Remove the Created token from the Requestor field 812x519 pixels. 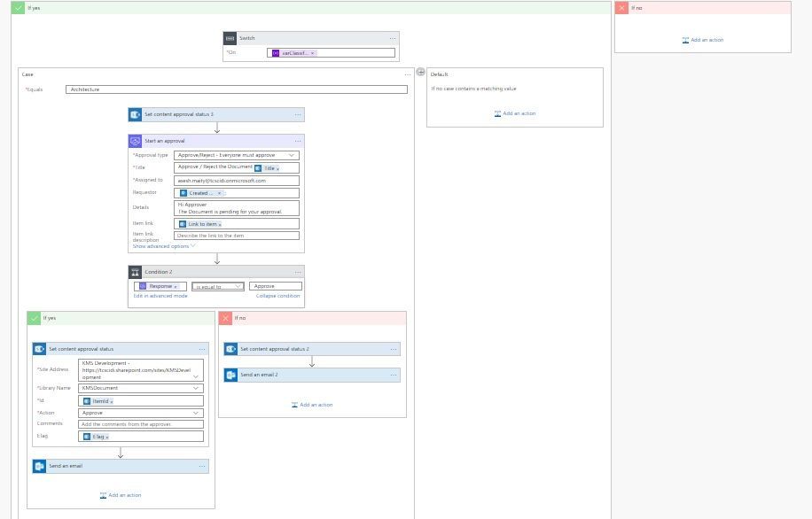tap(219, 193)
